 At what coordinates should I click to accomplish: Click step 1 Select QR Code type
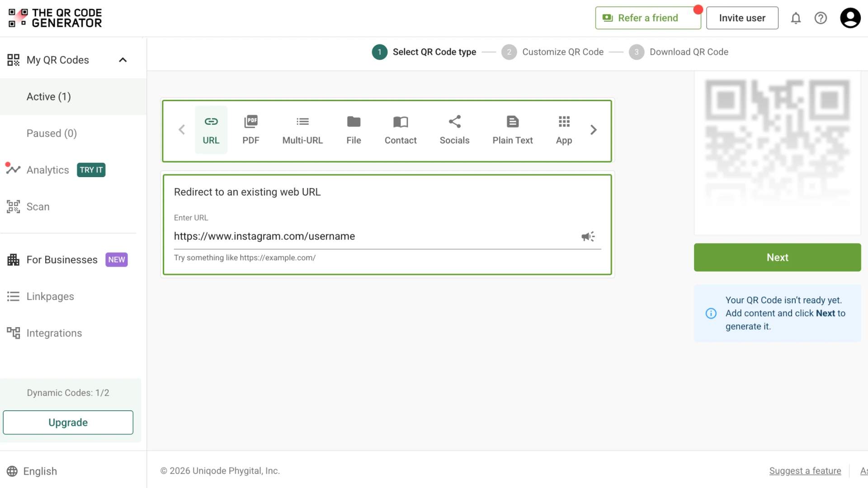click(424, 52)
